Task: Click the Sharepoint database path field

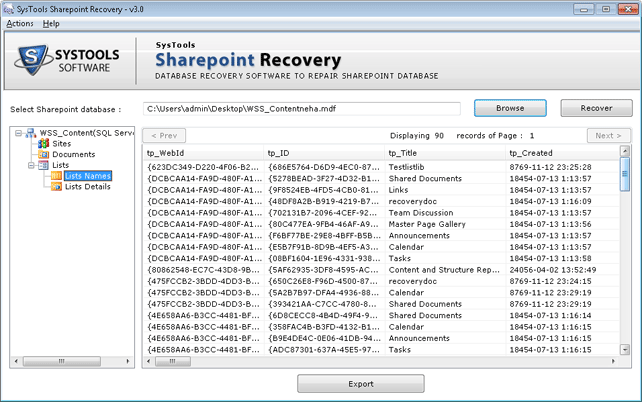Action: 302,109
